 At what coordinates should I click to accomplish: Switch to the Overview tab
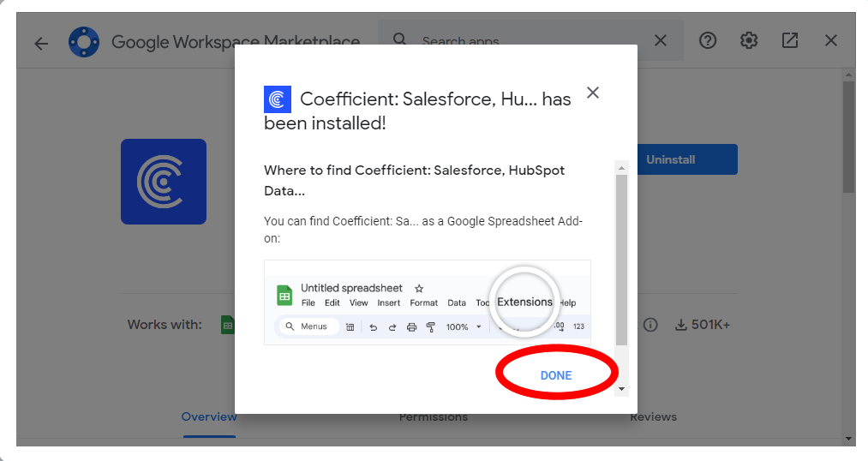[209, 416]
